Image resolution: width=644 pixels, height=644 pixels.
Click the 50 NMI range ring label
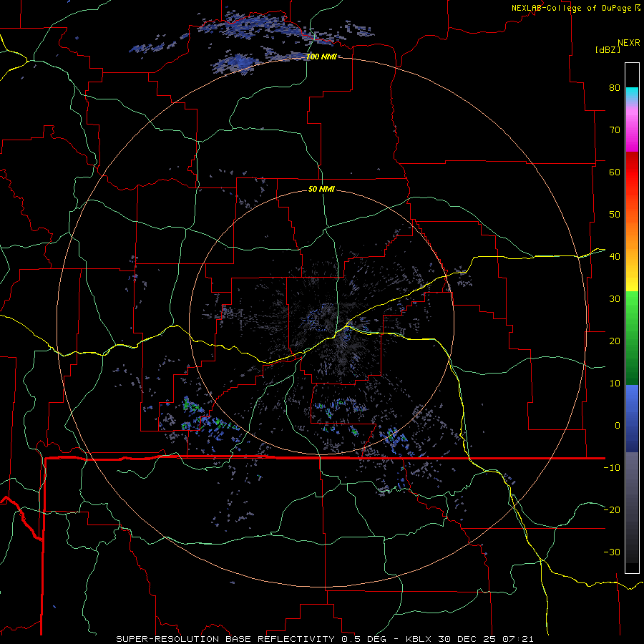321,189
